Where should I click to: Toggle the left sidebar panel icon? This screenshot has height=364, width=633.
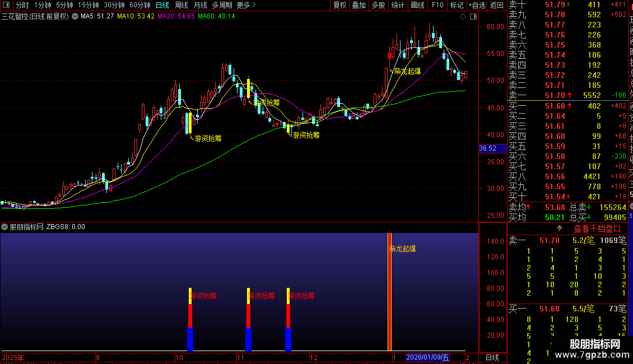pos(6,5)
